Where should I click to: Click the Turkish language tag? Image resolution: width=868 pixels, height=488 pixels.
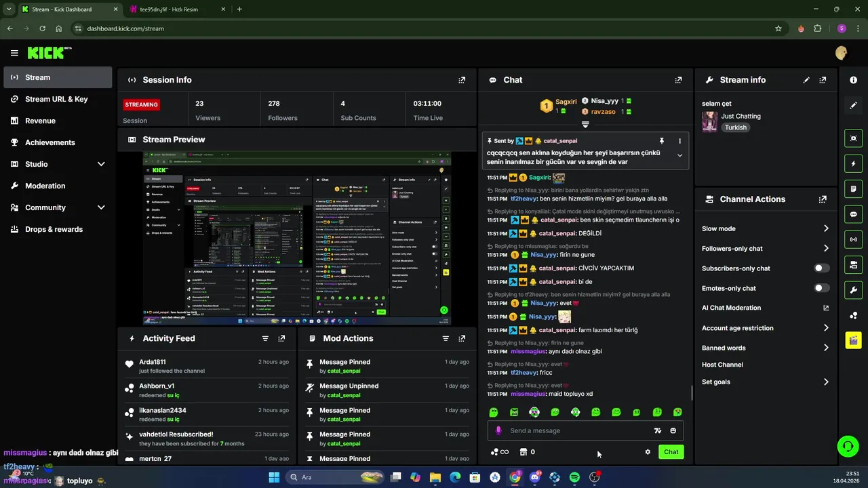click(735, 127)
